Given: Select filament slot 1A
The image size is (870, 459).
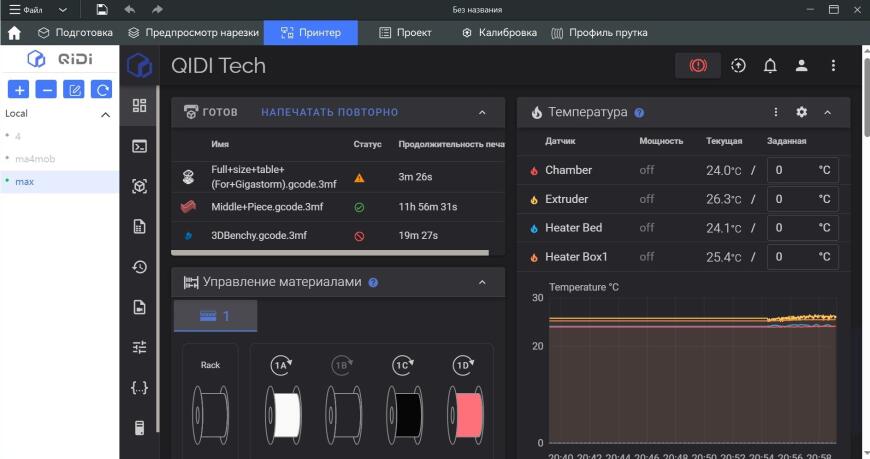Looking at the screenshot, I should (x=281, y=365).
